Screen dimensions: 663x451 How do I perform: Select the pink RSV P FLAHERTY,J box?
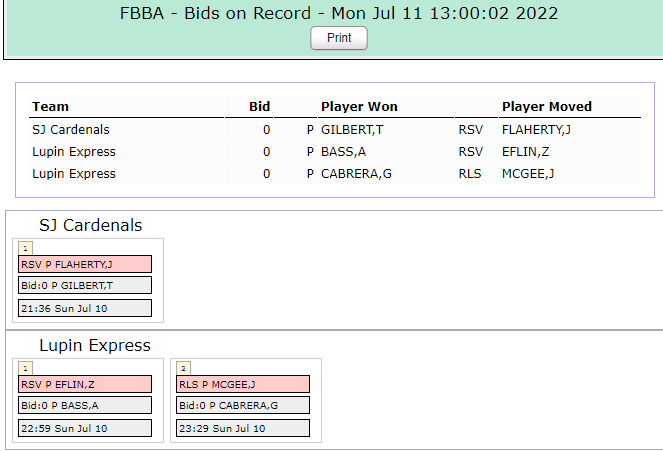[x=85, y=264]
